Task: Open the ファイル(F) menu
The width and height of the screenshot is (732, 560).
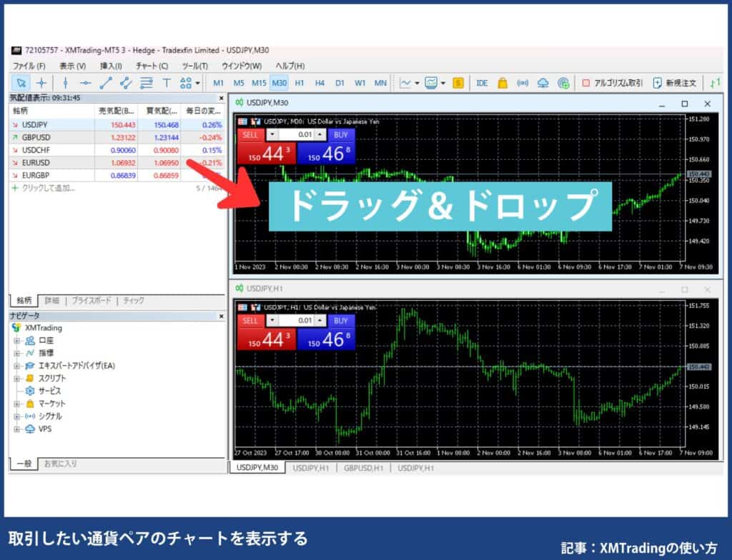Action: click(x=29, y=66)
